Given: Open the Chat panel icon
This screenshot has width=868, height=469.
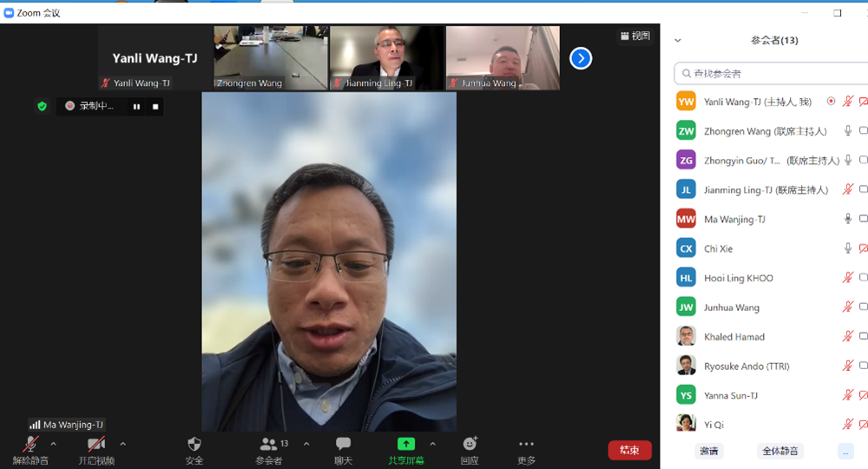Looking at the screenshot, I should (x=343, y=445).
